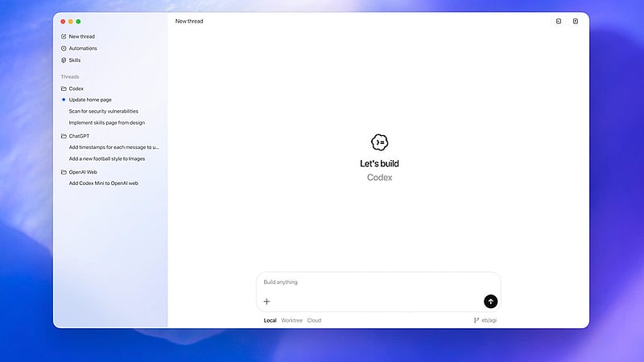The height and width of the screenshot is (362, 644).
Task: Select the Local mode tab
Action: point(270,320)
